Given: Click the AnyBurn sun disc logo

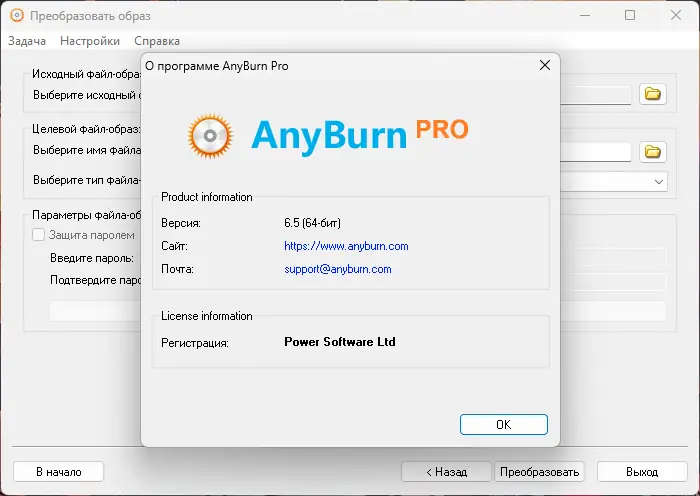Looking at the screenshot, I should pos(210,136).
